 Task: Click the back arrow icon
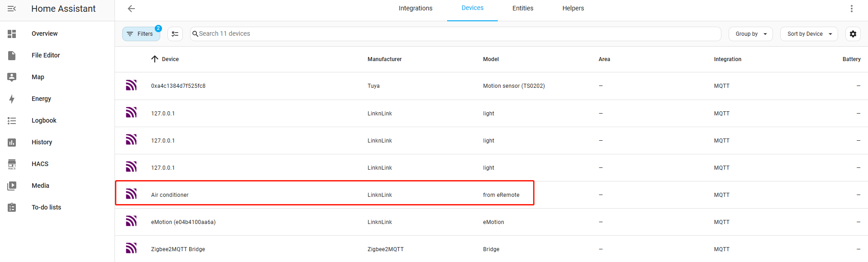pyautogui.click(x=131, y=9)
